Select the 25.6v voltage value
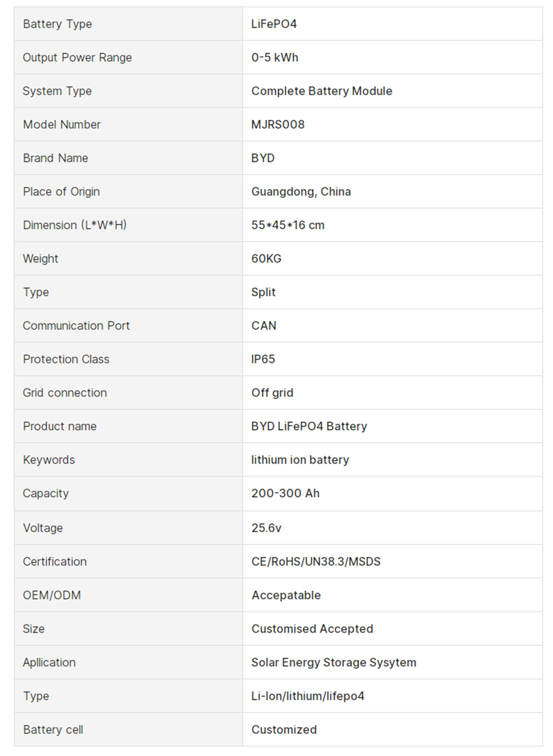 [x=266, y=528]
